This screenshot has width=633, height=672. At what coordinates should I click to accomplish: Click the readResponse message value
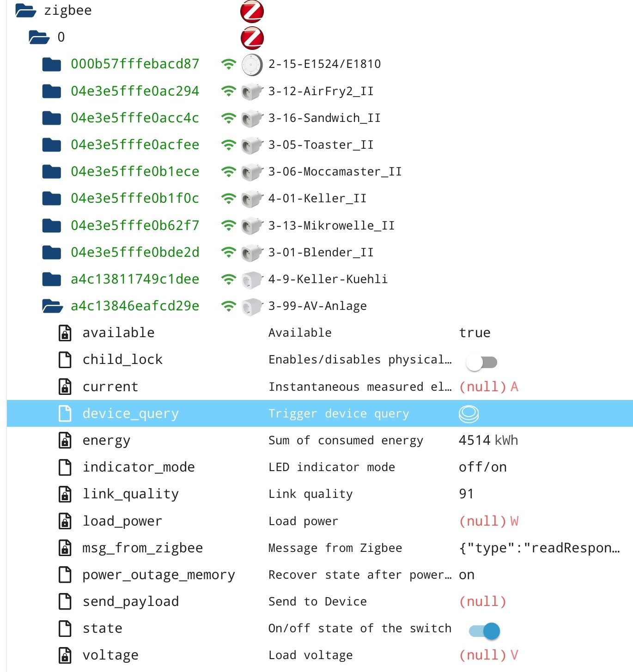[540, 548]
